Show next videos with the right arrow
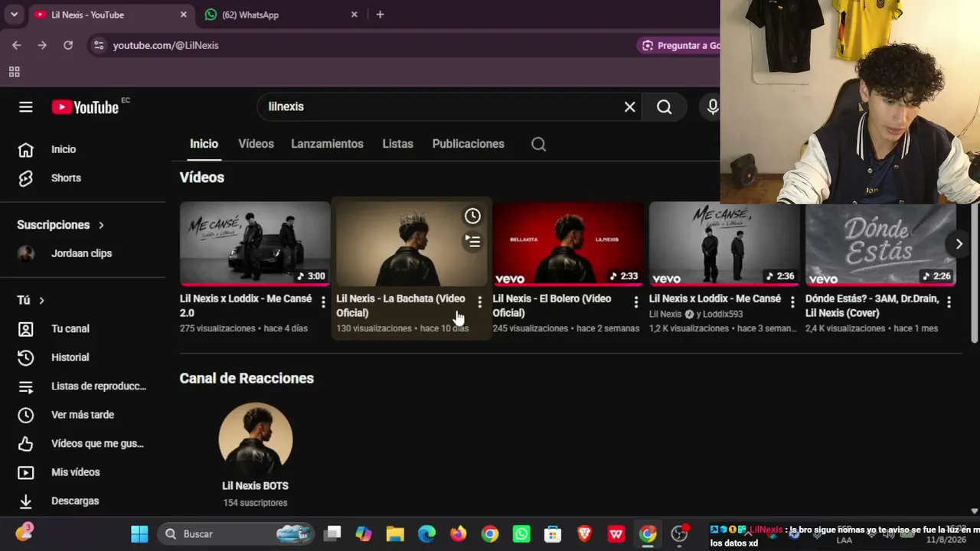 click(x=959, y=244)
